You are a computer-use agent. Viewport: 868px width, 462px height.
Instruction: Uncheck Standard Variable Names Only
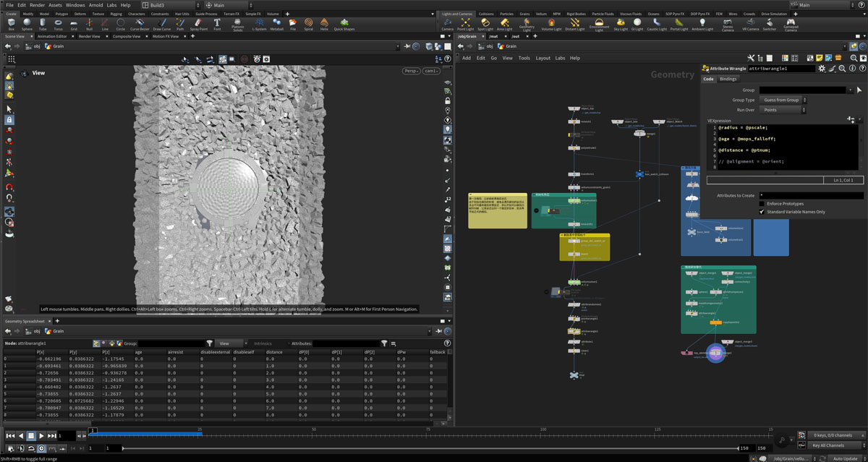[762, 212]
